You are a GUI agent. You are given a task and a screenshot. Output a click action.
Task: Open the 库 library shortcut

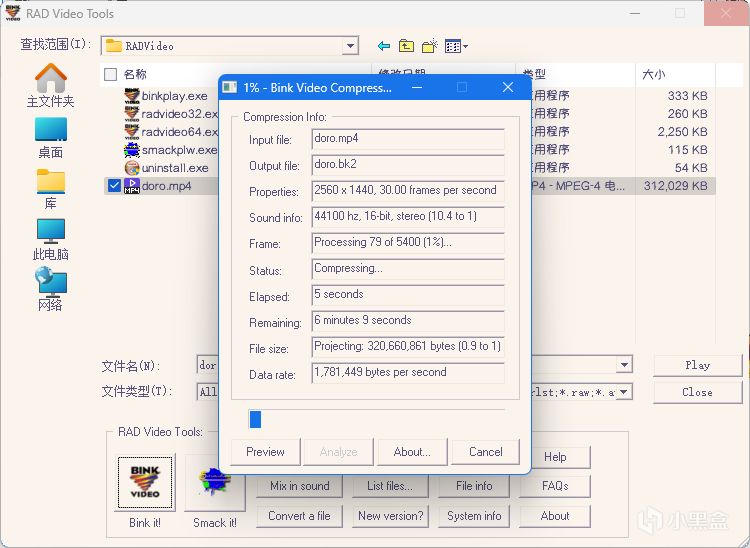click(51, 189)
